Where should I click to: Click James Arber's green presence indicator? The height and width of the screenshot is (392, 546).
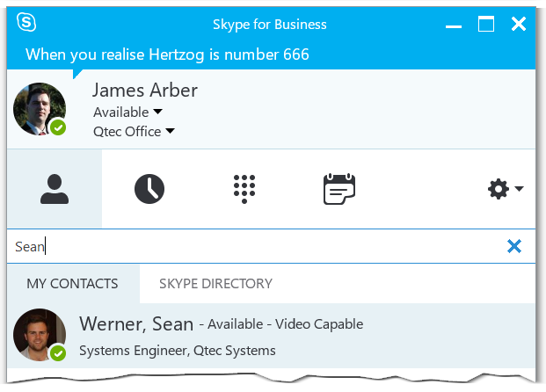pos(58,127)
